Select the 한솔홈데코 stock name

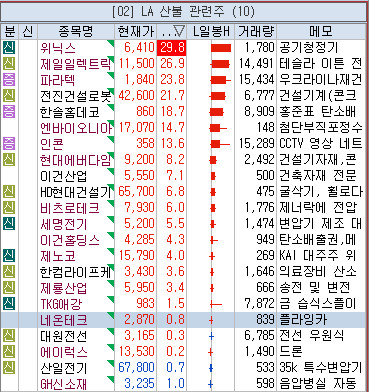pos(69,112)
